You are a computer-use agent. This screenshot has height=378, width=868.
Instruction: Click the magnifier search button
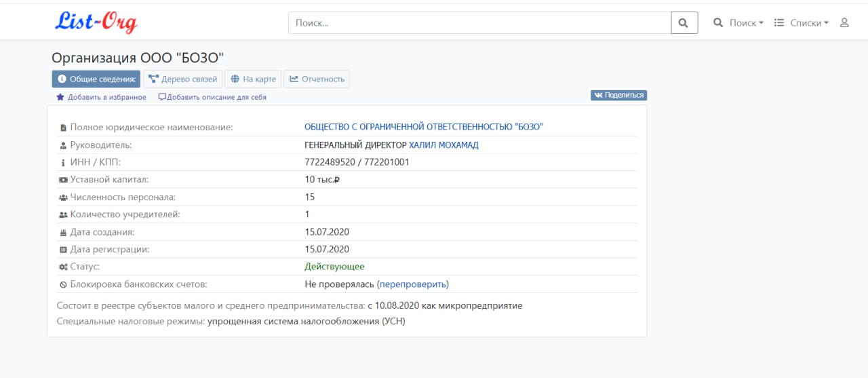click(x=684, y=22)
